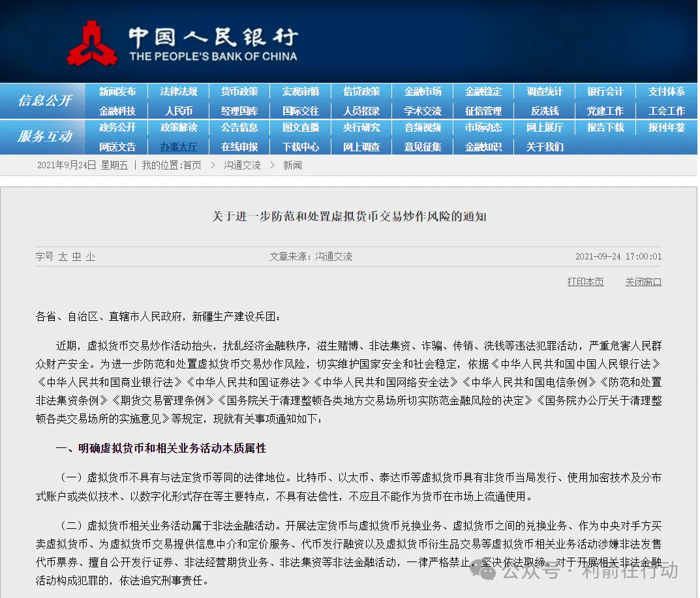The height and width of the screenshot is (598, 700).
Task: Click the 沟通交流 breadcrumb link
Action: pyautogui.click(x=242, y=166)
